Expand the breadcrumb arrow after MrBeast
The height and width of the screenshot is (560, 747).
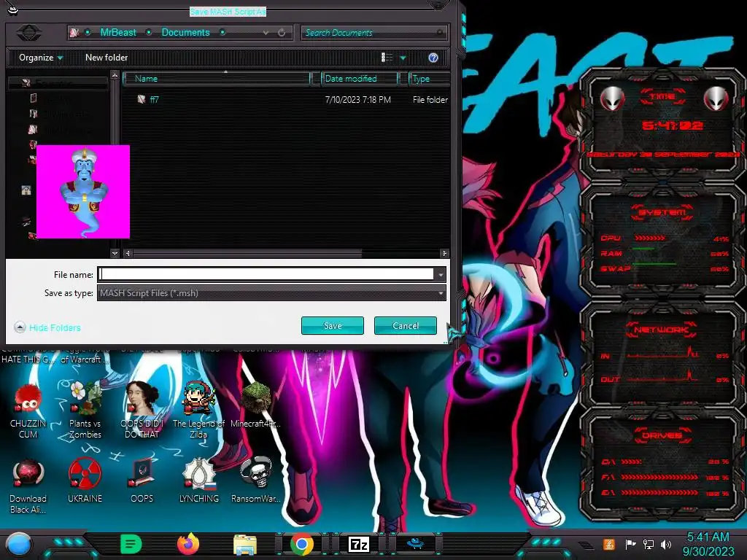click(149, 32)
